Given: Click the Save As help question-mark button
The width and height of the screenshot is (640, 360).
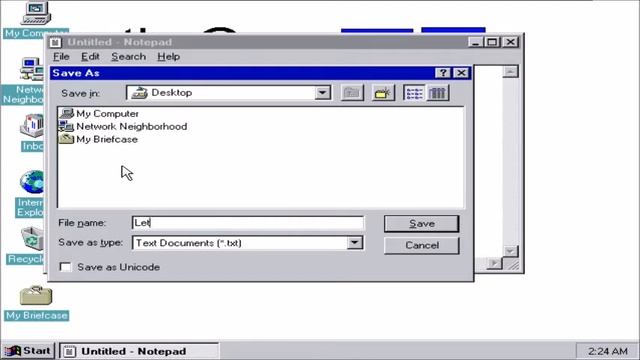Looking at the screenshot, I should pyautogui.click(x=443, y=73).
